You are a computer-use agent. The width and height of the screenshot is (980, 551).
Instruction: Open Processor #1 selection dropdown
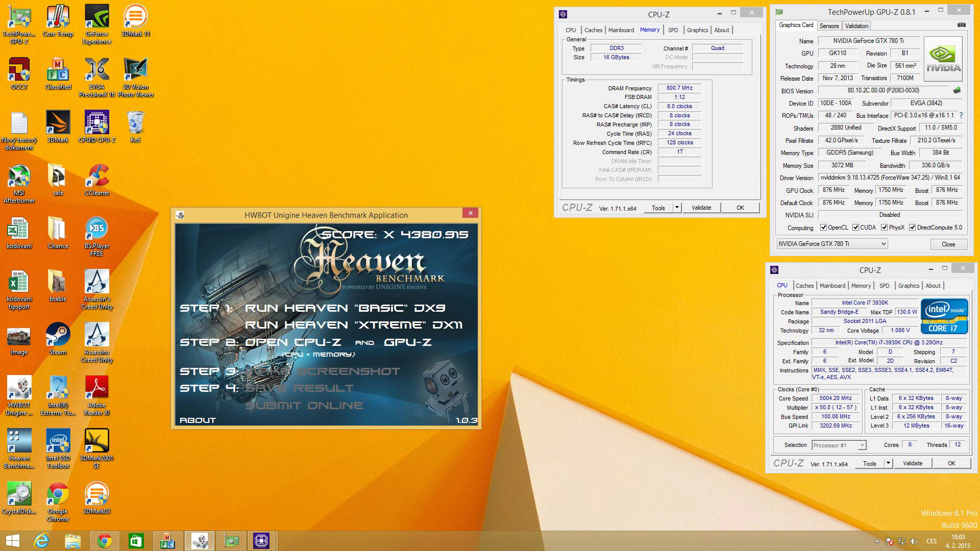coord(839,445)
